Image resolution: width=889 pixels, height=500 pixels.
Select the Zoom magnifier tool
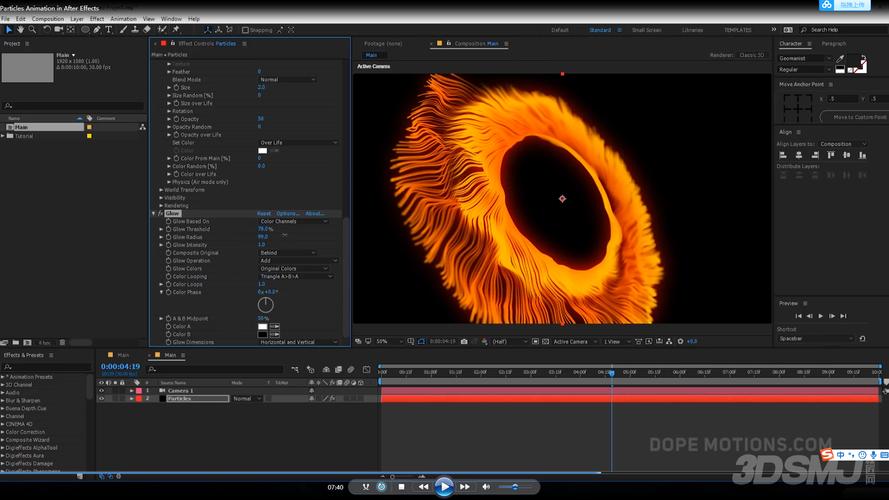32,29
